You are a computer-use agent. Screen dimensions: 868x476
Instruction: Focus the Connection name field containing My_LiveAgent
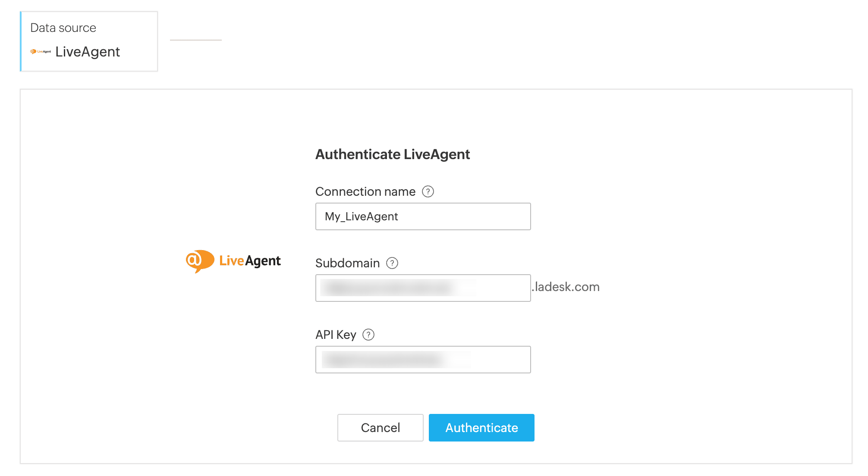point(423,216)
